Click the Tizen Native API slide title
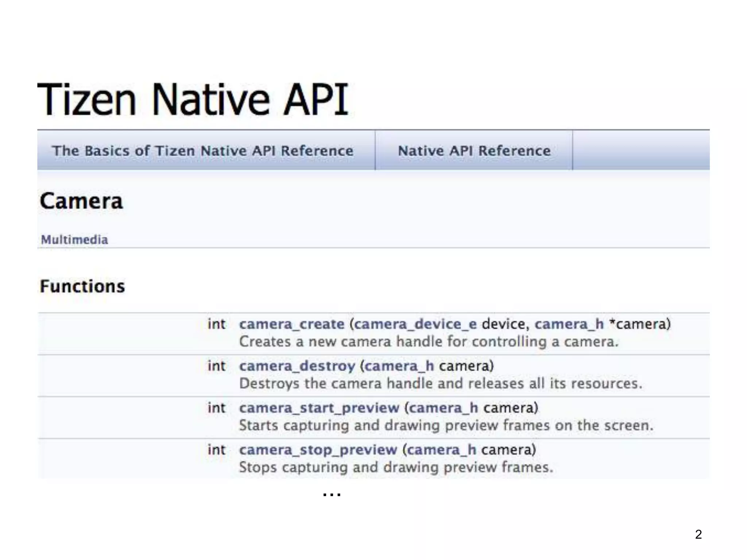The width and height of the screenshot is (747, 560). (x=193, y=100)
